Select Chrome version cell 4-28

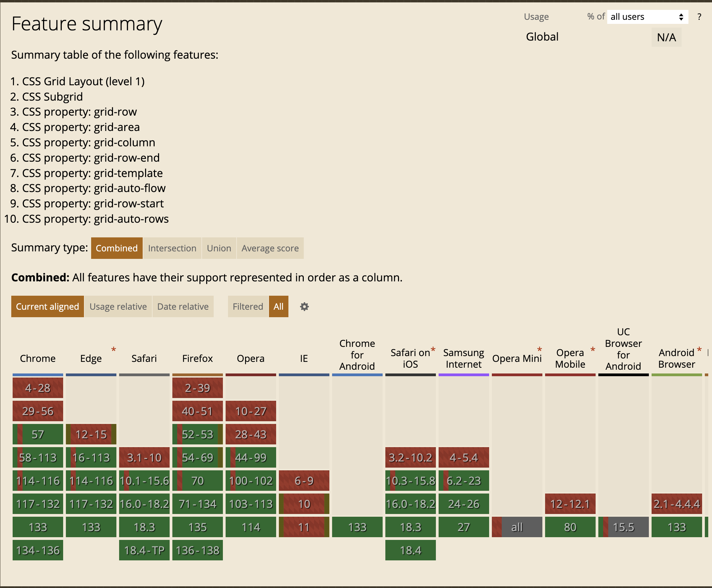click(x=38, y=388)
